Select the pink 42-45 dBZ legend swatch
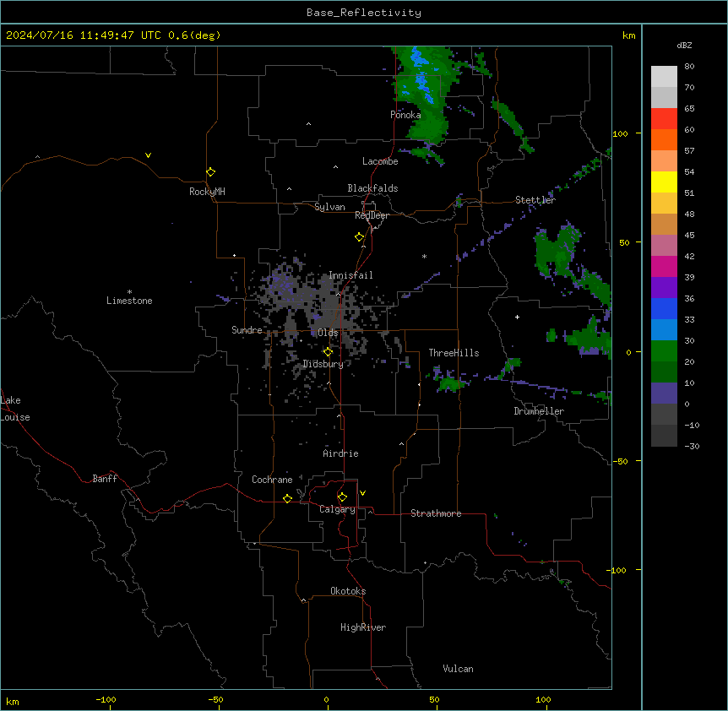This screenshot has width=728, height=711. pyautogui.click(x=664, y=245)
